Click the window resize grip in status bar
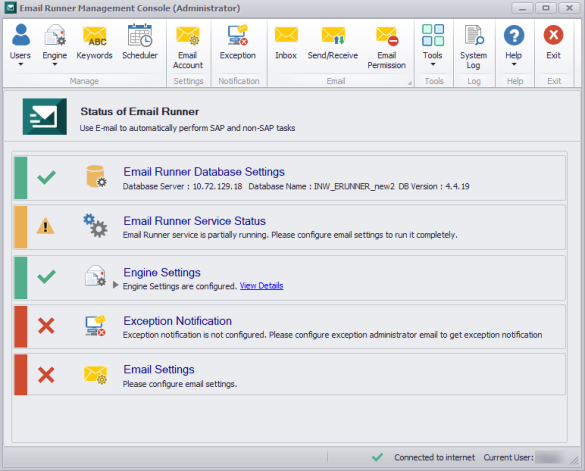585x471 pixels. [575, 460]
